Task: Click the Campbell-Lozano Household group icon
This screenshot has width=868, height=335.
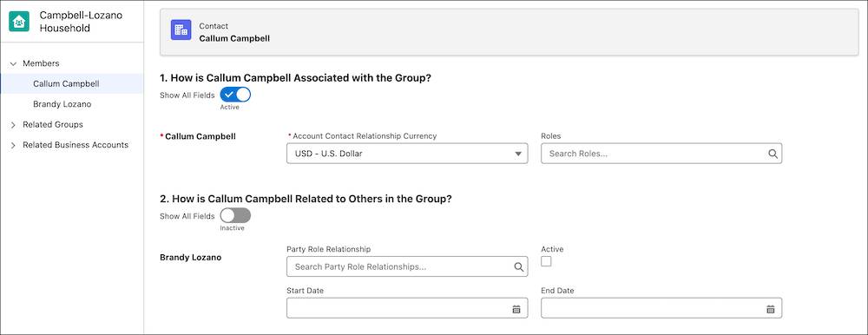Action: pos(19,23)
